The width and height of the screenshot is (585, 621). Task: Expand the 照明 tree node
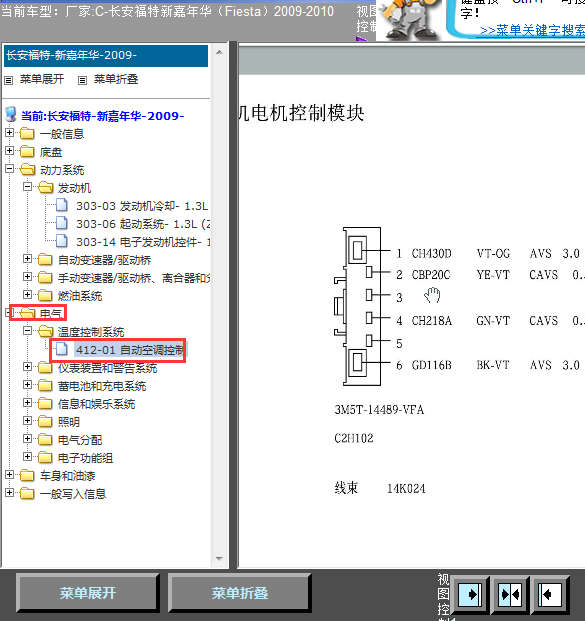[x=27, y=421]
